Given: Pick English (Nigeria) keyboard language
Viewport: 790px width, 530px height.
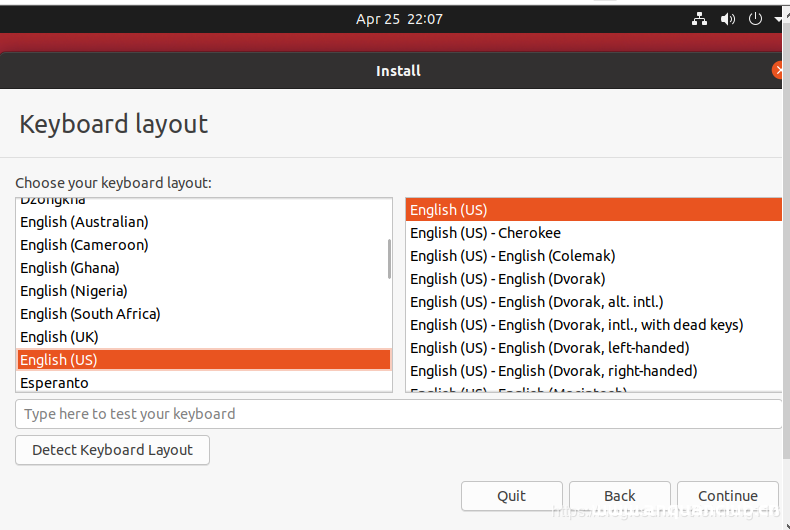Looking at the screenshot, I should (74, 291).
